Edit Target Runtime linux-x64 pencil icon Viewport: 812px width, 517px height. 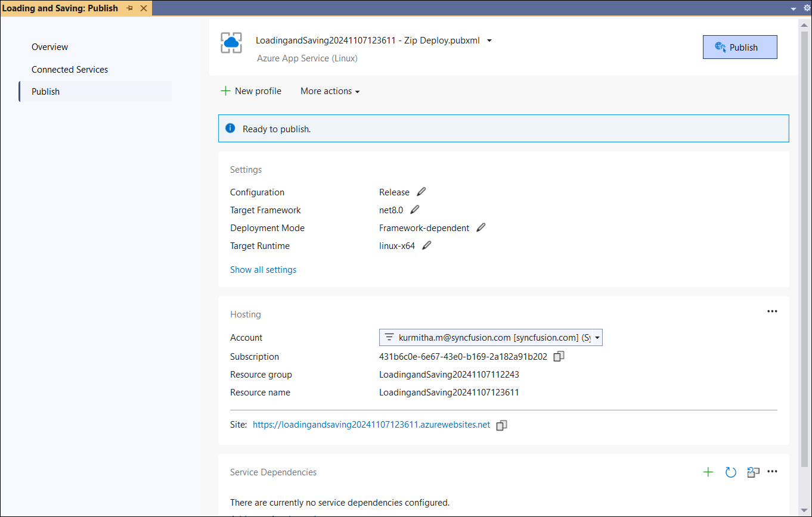click(427, 245)
